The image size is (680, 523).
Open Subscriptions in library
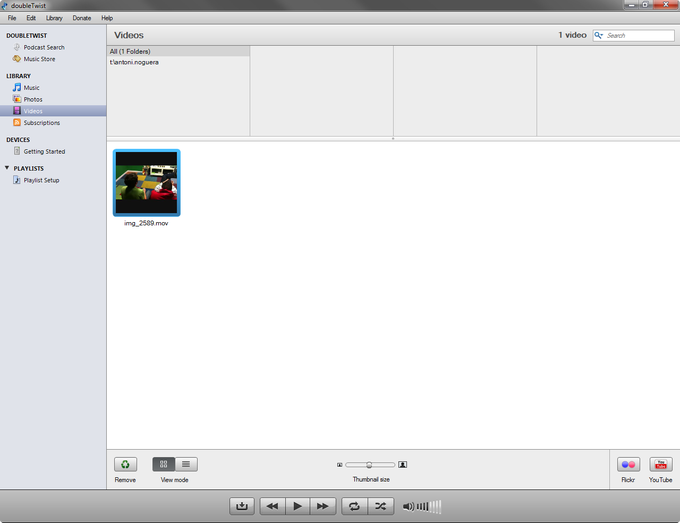(42, 123)
